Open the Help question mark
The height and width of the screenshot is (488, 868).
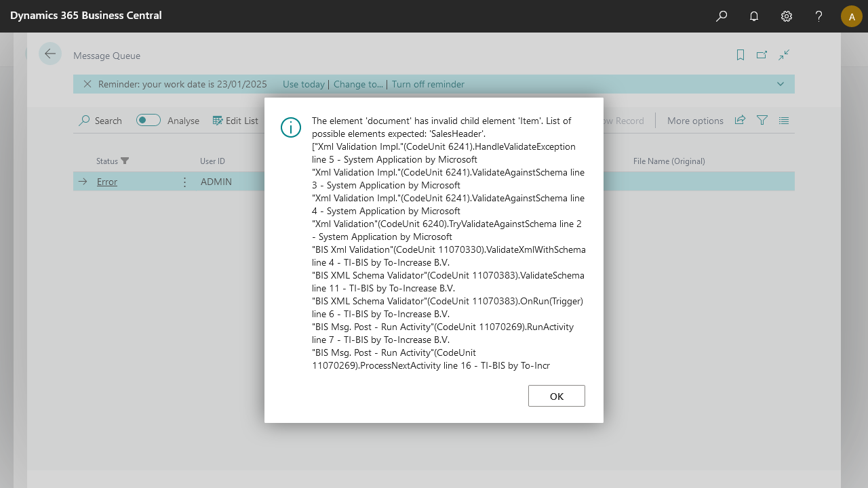coord(819,16)
